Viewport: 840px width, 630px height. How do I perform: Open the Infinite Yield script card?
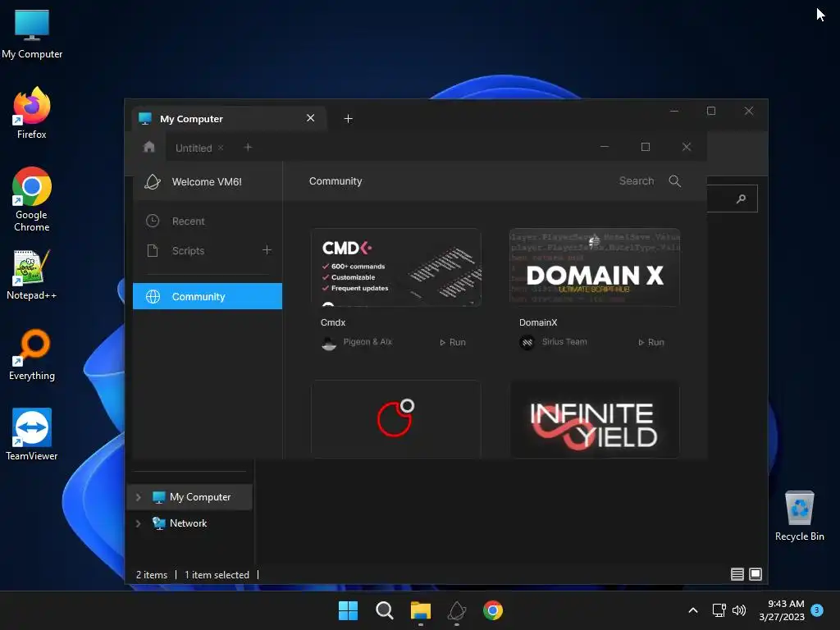[x=595, y=419]
